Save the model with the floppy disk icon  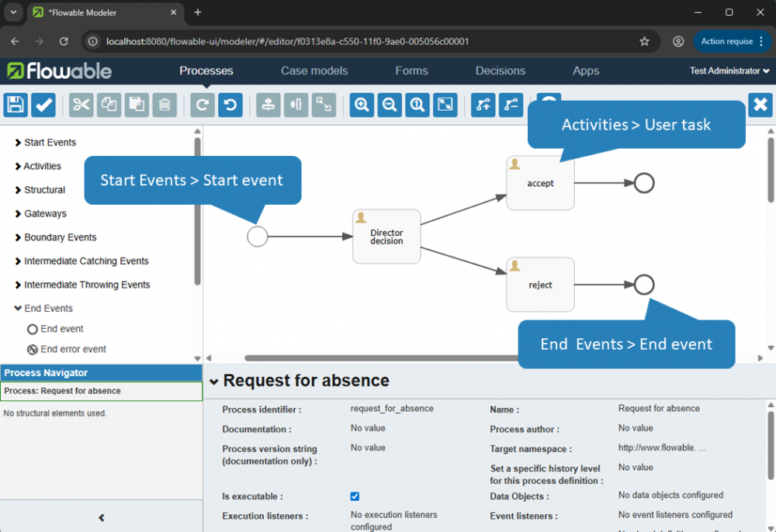[x=16, y=105]
